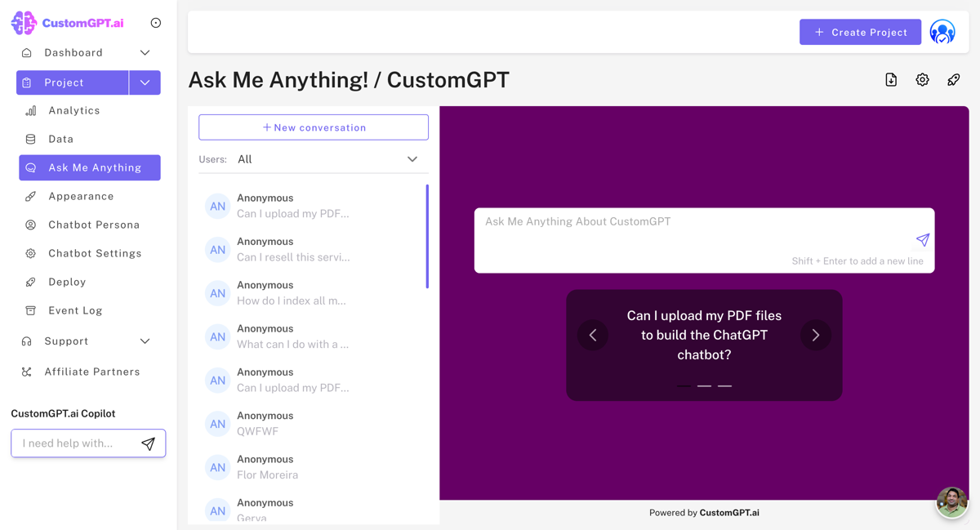The width and height of the screenshot is (980, 530).
Task: Click the Analytics bar chart icon
Action: [x=31, y=110]
